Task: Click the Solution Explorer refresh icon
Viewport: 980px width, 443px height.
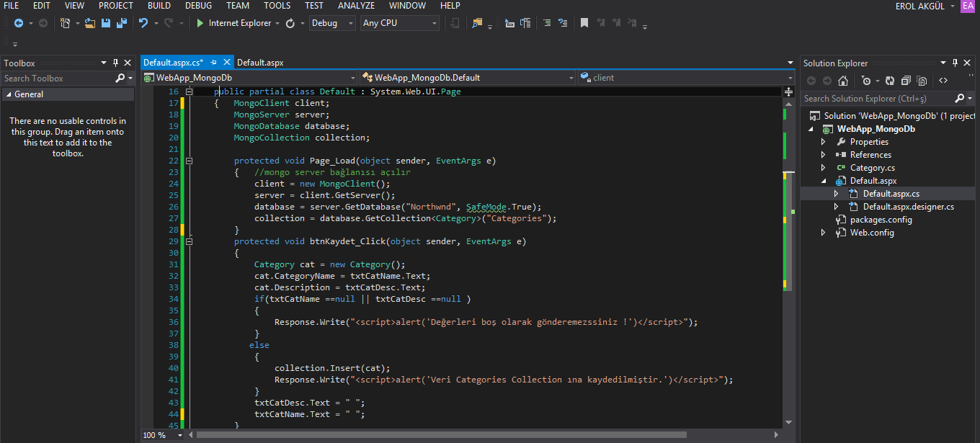Action: (x=889, y=81)
